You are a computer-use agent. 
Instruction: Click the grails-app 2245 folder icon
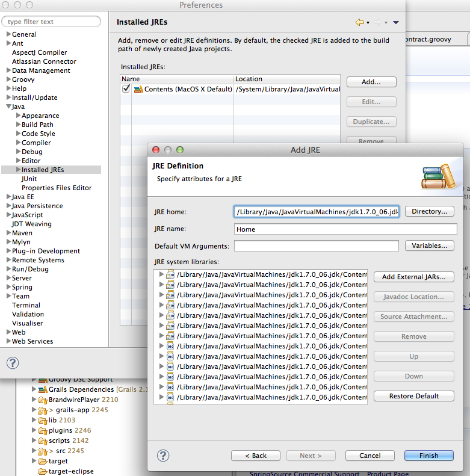tap(43, 410)
